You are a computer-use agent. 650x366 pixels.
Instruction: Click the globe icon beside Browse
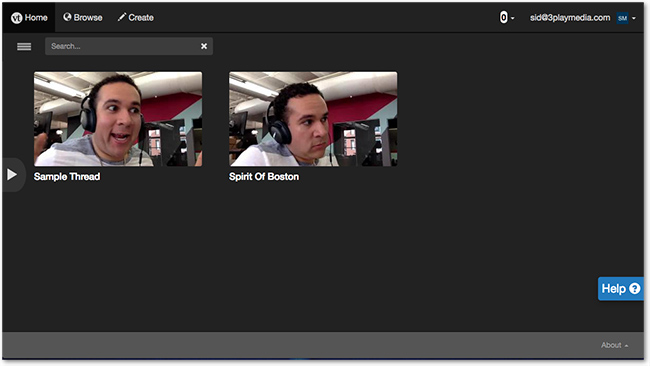coord(67,17)
